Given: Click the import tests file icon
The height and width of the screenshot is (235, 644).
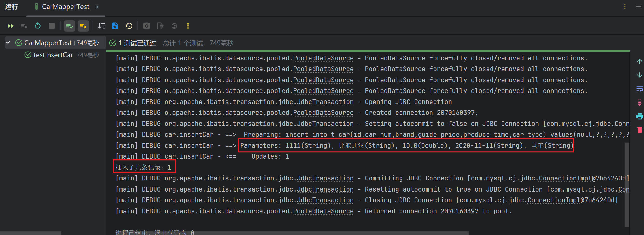Looking at the screenshot, I should point(115,26).
